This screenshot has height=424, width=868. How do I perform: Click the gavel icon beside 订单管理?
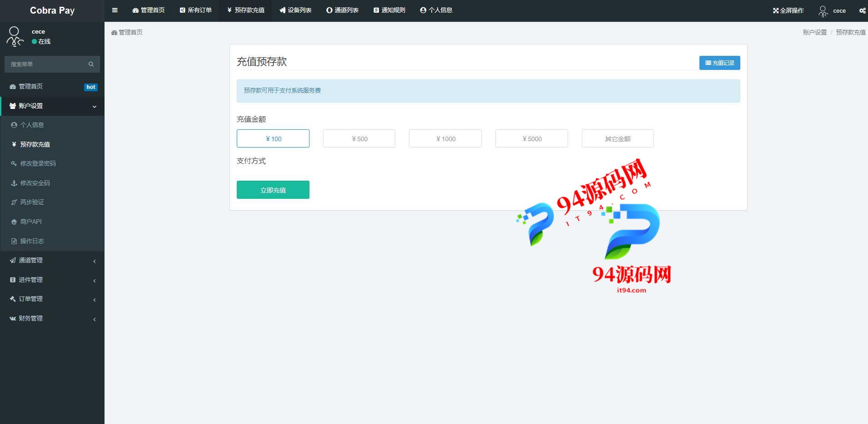(x=13, y=299)
